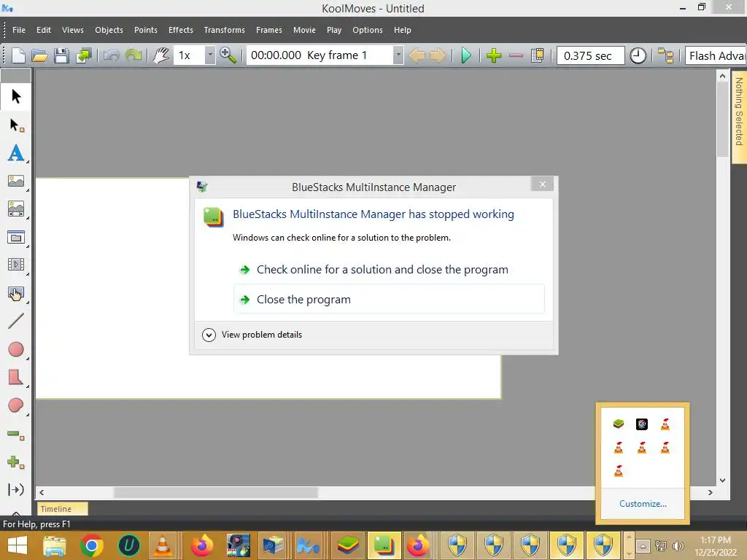Open the Movie menu
The image size is (747, 560).
click(x=304, y=30)
